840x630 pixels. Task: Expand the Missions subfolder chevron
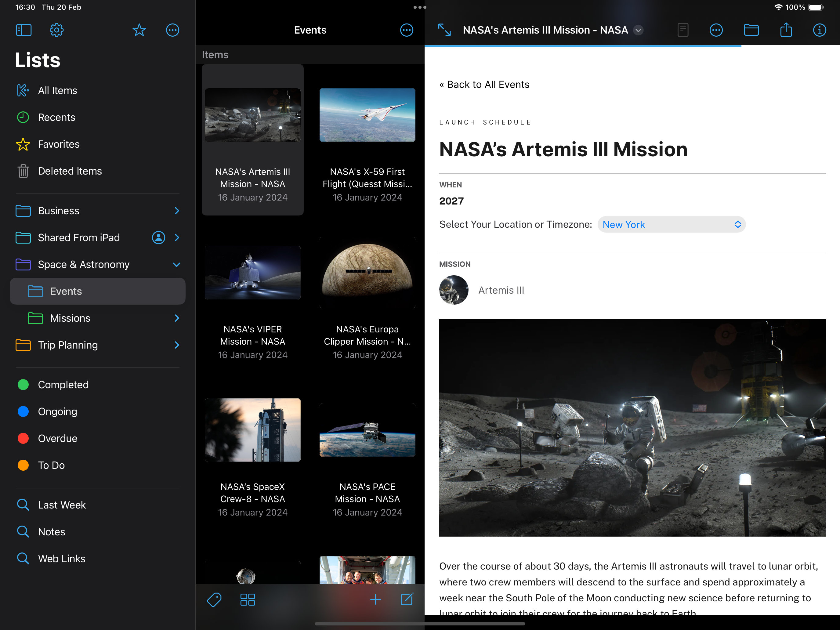click(x=177, y=318)
